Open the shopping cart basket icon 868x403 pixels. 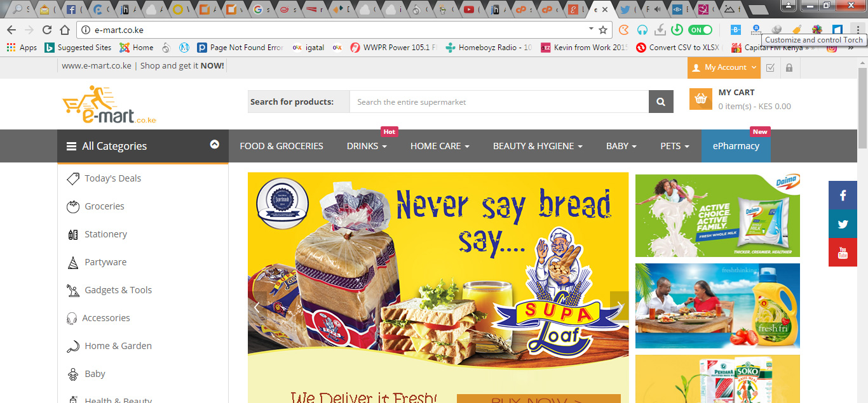click(700, 98)
